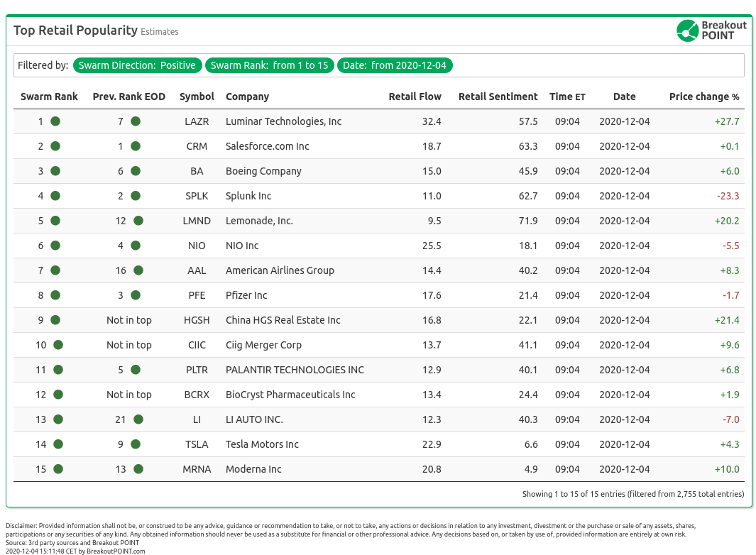This screenshot has width=756, height=555.
Task: Sort table by Retail Flow column
Action: [x=415, y=97]
